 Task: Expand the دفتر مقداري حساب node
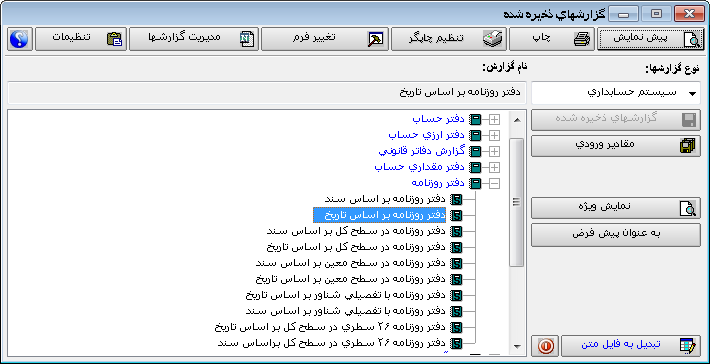[495, 168]
